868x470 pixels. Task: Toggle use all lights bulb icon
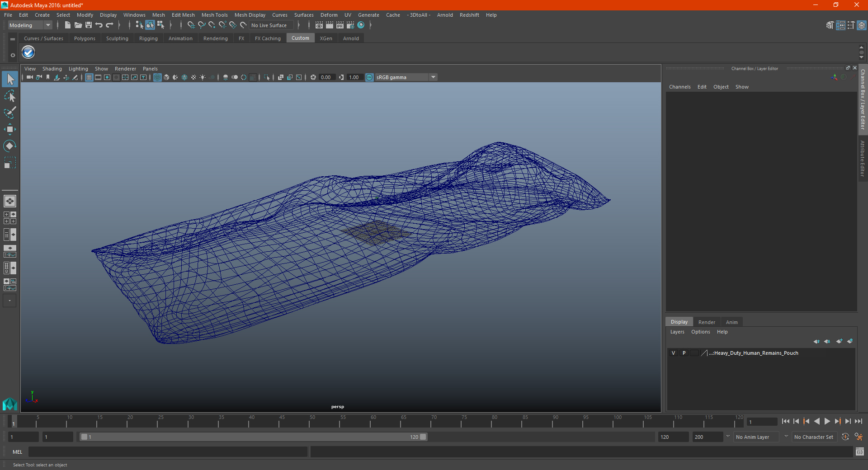[203, 77]
